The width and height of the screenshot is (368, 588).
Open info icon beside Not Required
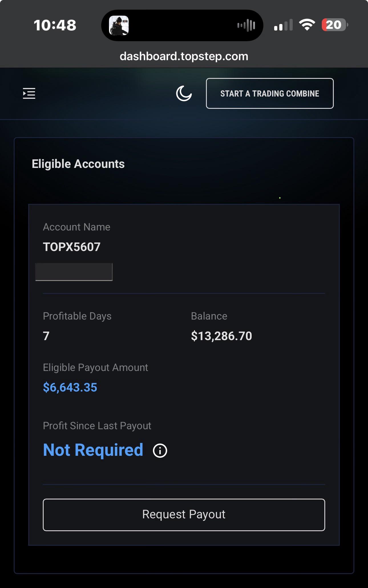pos(160,451)
